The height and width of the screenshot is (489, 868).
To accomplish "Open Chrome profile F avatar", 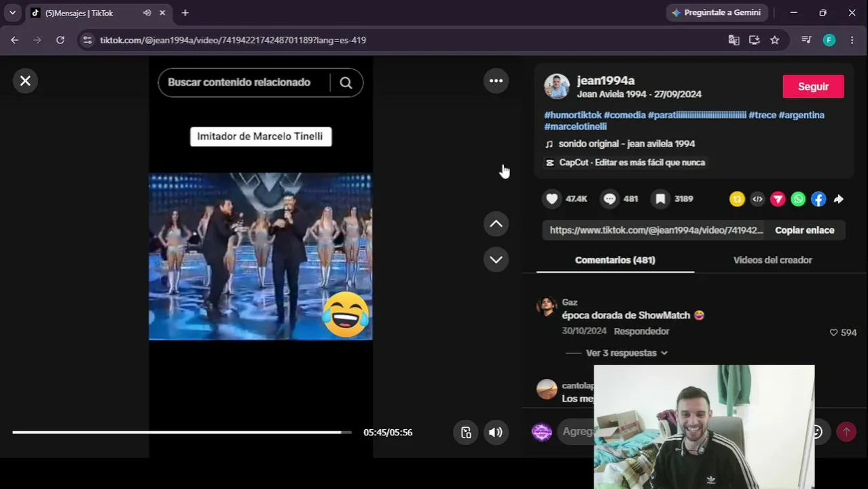I will click(x=829, y=40).
